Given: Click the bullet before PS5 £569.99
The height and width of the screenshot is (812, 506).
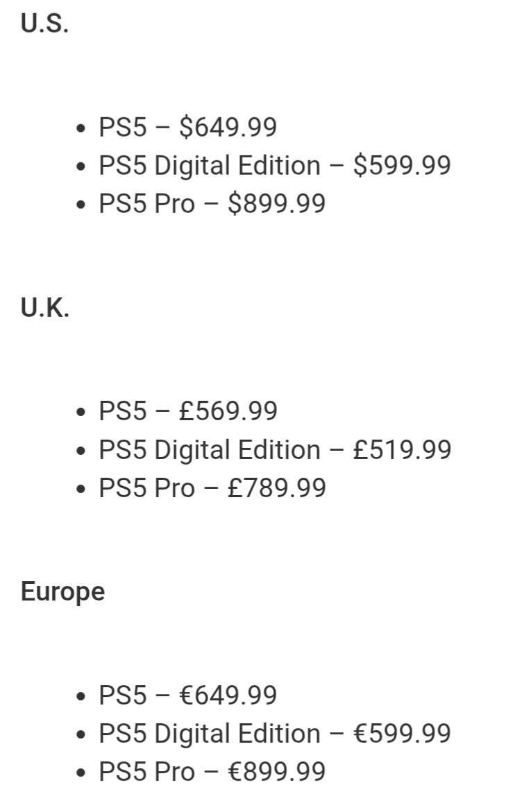Looking at the screenshot, I should [x=83, y=413].
